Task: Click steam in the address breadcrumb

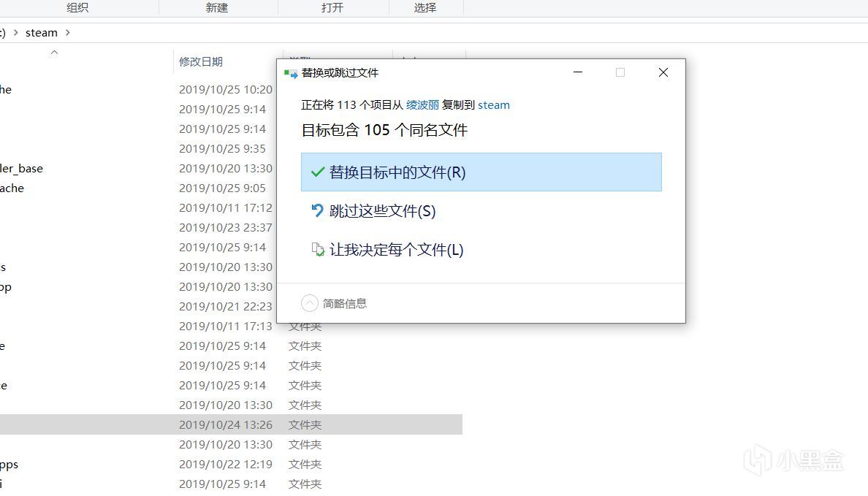Action: 42,33
